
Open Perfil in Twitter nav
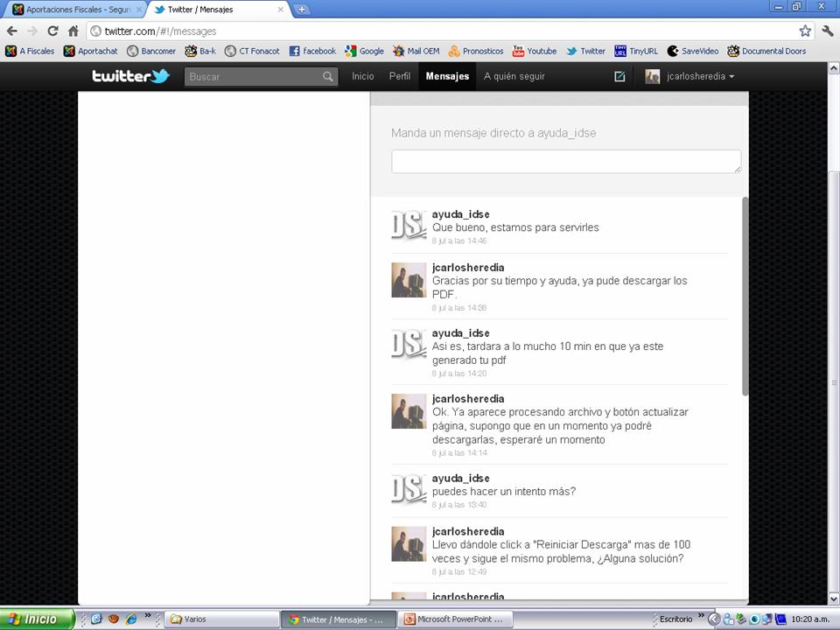[x=400, y=77]
